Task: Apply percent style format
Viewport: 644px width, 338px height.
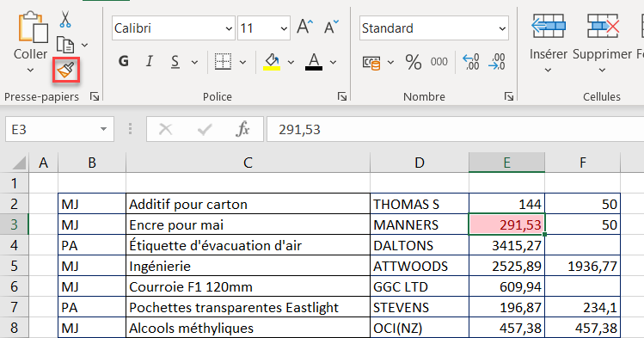Action: coord(414,62)
